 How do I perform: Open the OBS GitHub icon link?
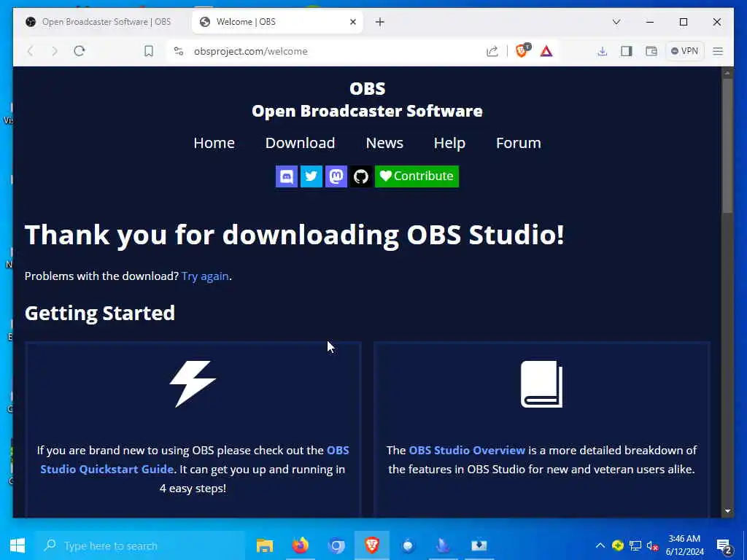[360, 176]
